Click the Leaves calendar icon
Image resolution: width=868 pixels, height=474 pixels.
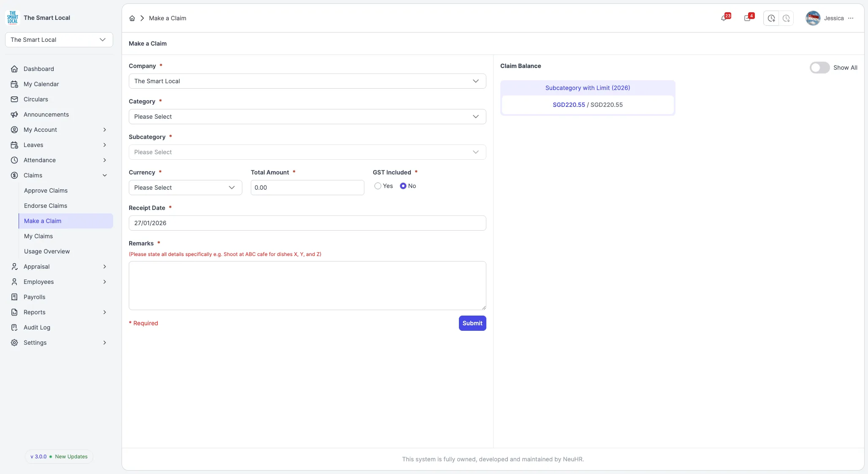click(14, 145)
